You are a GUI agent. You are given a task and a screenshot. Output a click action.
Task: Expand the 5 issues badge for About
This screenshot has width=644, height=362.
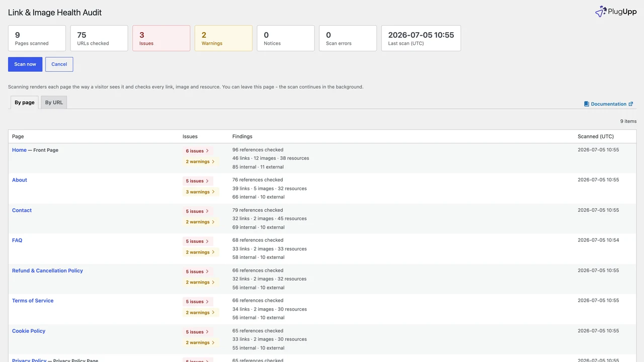tap(198, 181)
